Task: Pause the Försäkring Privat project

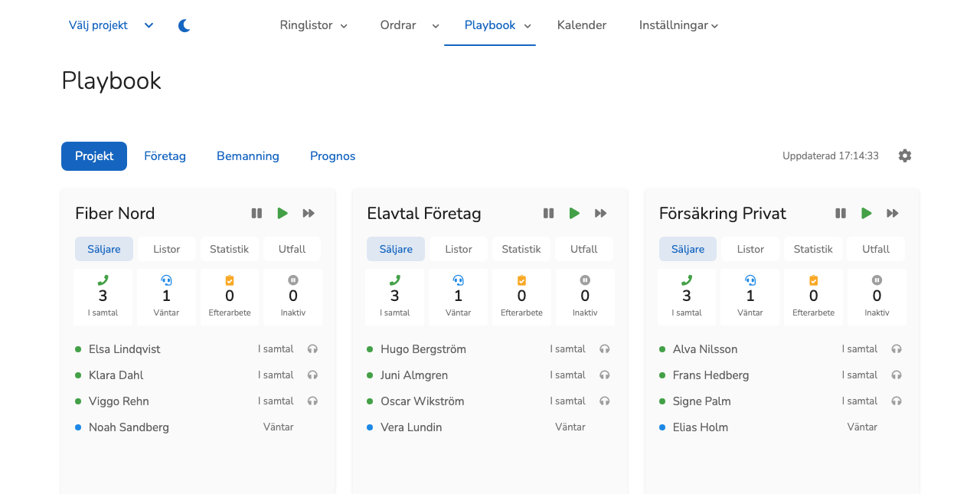Action: [x=841, y=214]
